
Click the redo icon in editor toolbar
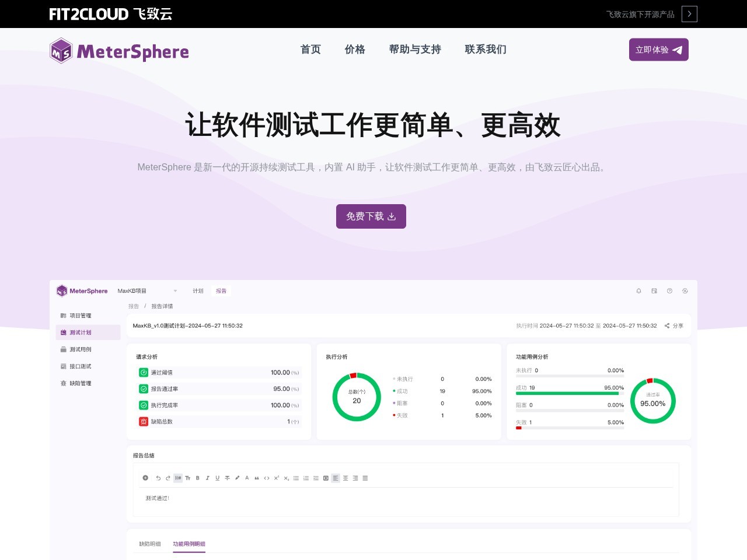point(168,478)
